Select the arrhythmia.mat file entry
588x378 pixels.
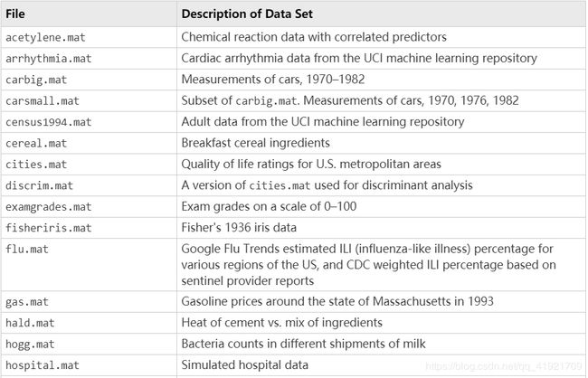pos(48,59)
